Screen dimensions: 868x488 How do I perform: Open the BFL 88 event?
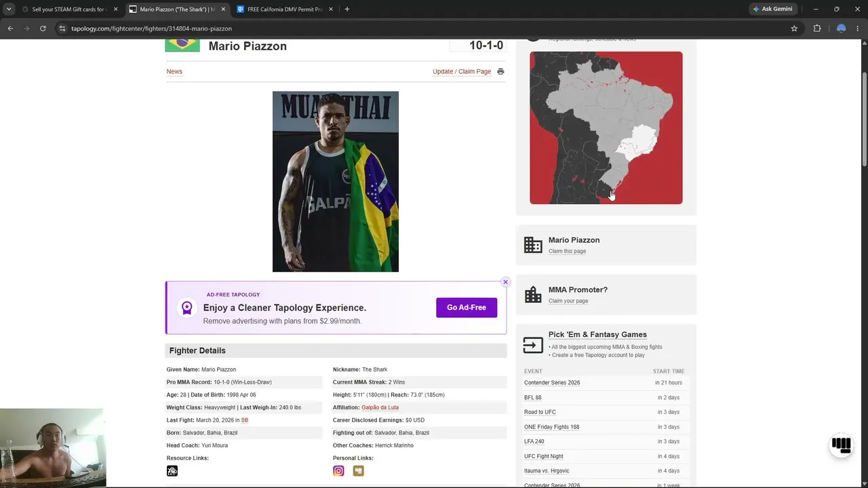[533, 398]
